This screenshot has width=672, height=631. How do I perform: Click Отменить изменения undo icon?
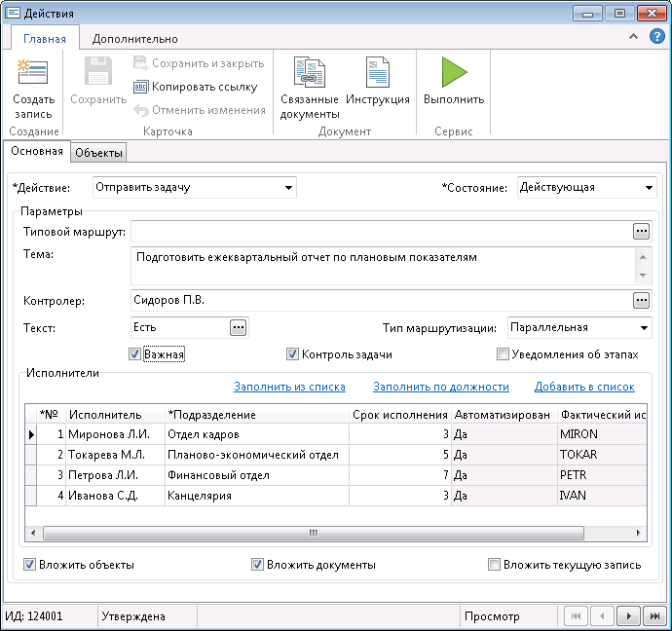141,110
